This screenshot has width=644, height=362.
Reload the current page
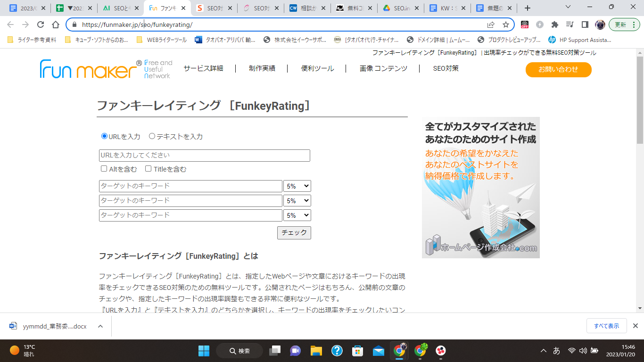(41, 25)
